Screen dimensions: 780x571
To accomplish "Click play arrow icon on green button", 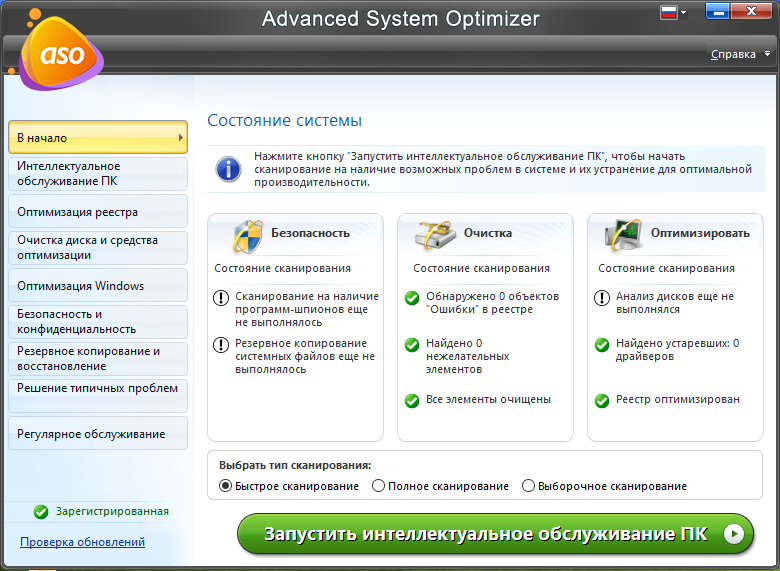I will pyautogui.click(x=734, y=534).
